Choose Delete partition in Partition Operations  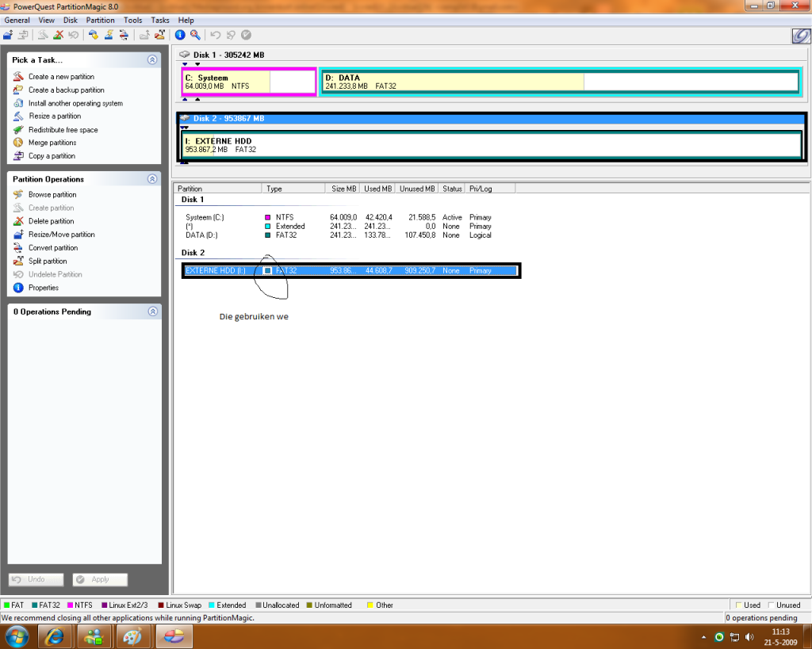click(52, 221)
